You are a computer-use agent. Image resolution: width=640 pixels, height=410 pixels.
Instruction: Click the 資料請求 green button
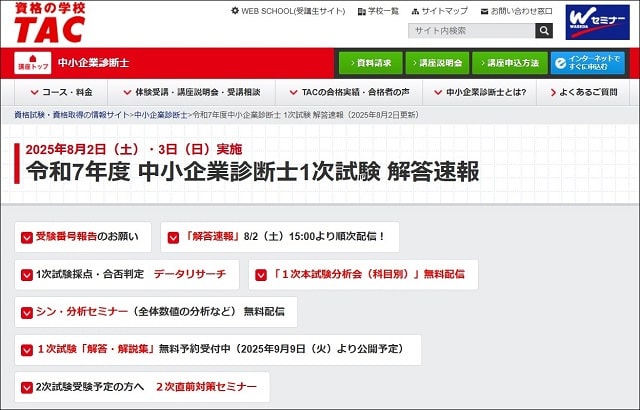[x=371, y=63]
